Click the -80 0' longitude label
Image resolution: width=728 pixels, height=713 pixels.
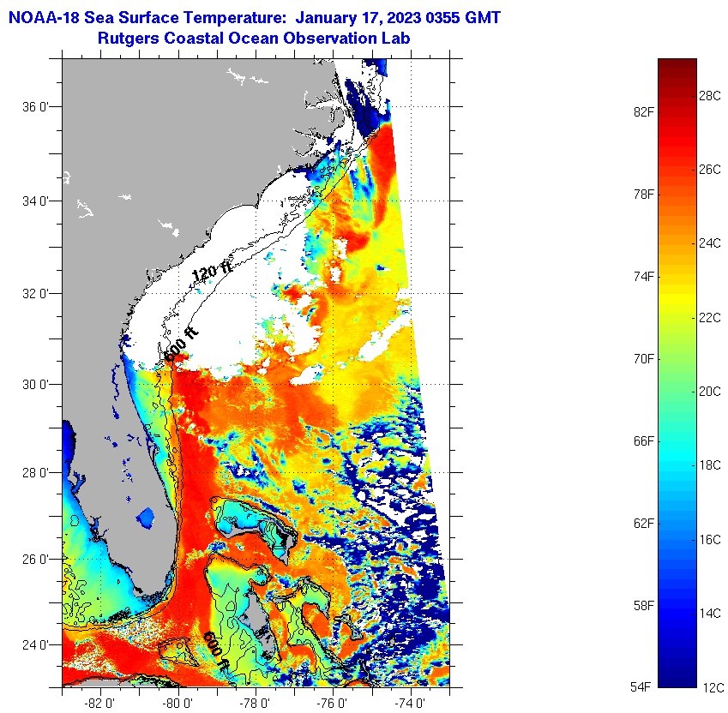click(x=178, y=703)
